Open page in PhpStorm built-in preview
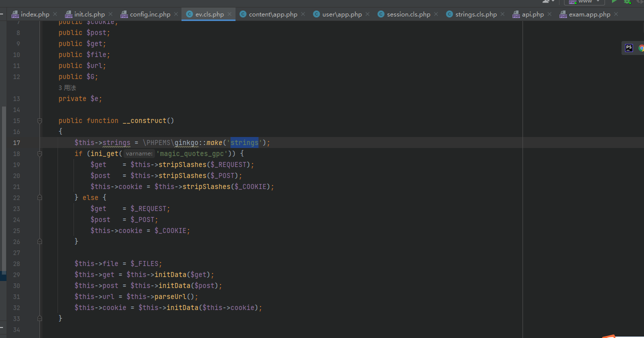This screenshot has width=644, height=338. [629, 48]
